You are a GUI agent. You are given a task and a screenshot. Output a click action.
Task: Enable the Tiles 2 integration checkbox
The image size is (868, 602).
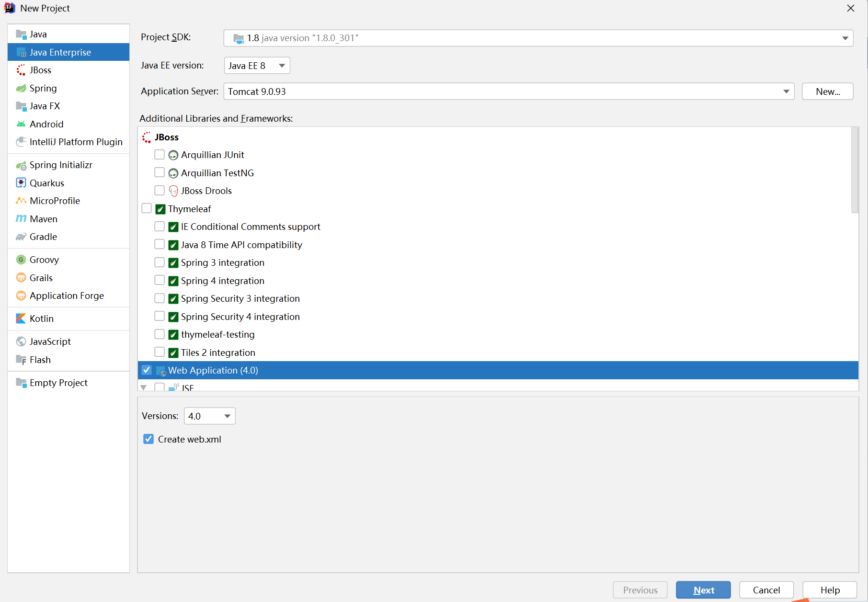(x=160, y=352)
